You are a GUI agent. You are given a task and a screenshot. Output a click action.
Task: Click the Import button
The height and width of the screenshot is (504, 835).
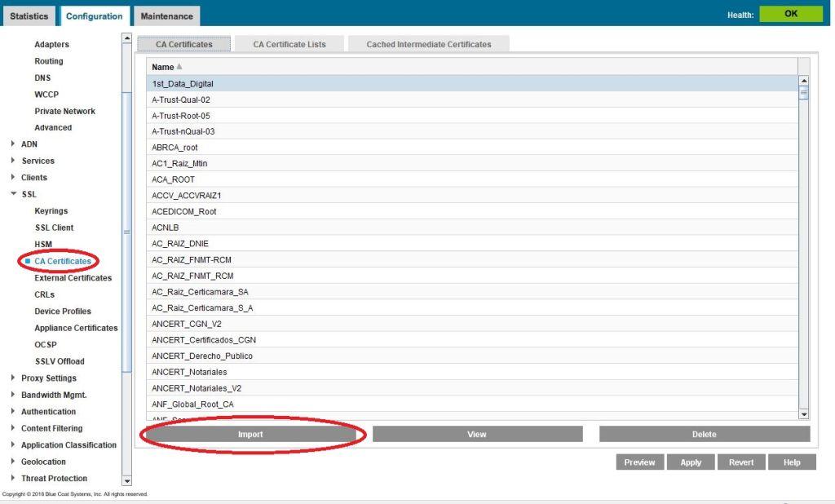click(x=250, y=435)
